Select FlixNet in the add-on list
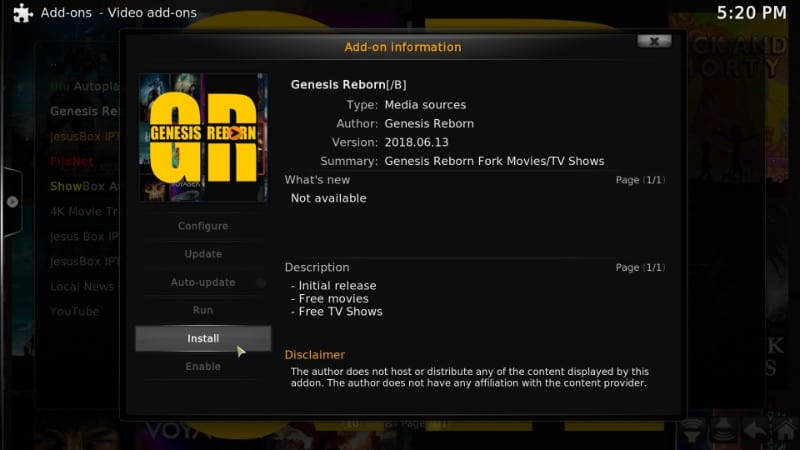 point(71,161)
